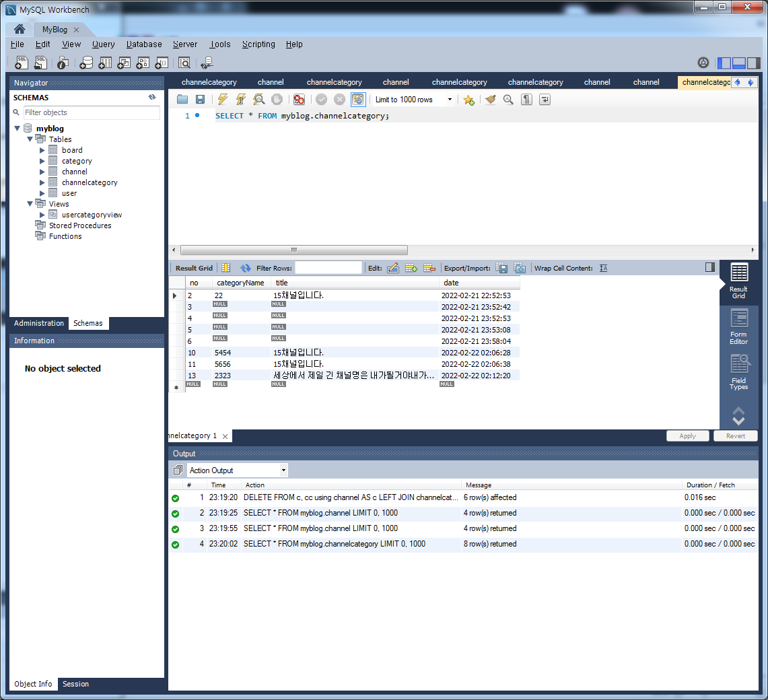Toggle continue on SQL script error

[299, 100]
